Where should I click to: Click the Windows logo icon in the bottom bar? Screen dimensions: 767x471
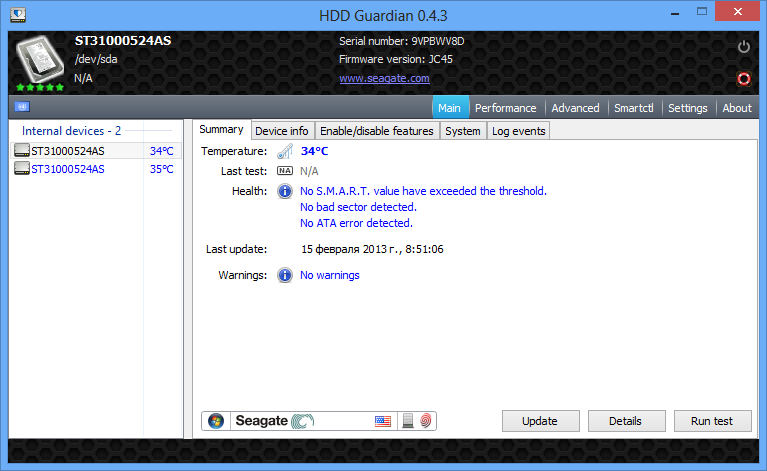tap(216, 421)
